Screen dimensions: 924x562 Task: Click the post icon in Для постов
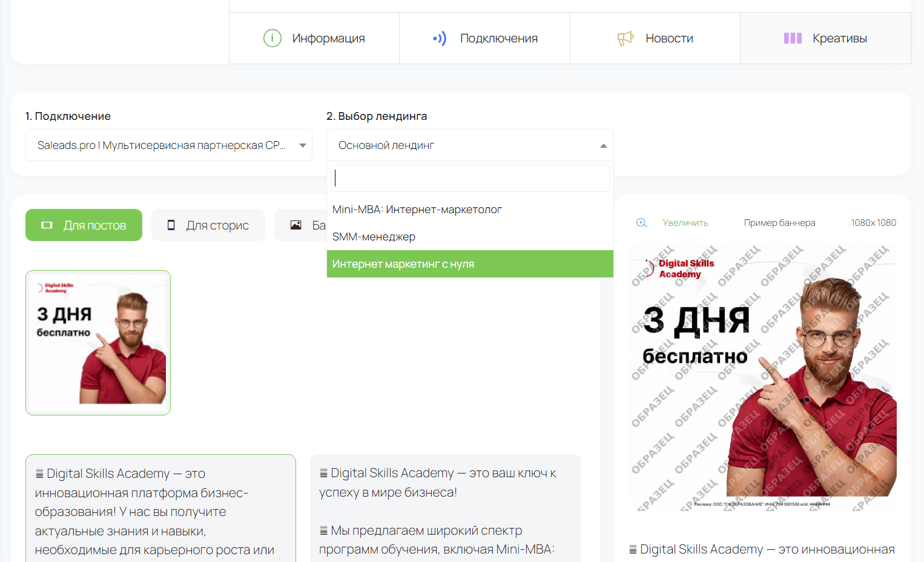(x=47, y=225)
